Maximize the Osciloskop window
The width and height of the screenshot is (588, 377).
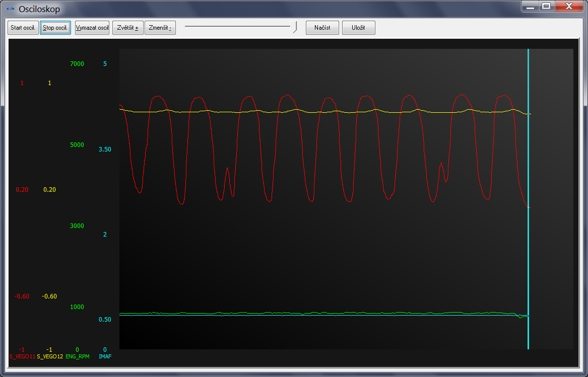coord(546,7)
